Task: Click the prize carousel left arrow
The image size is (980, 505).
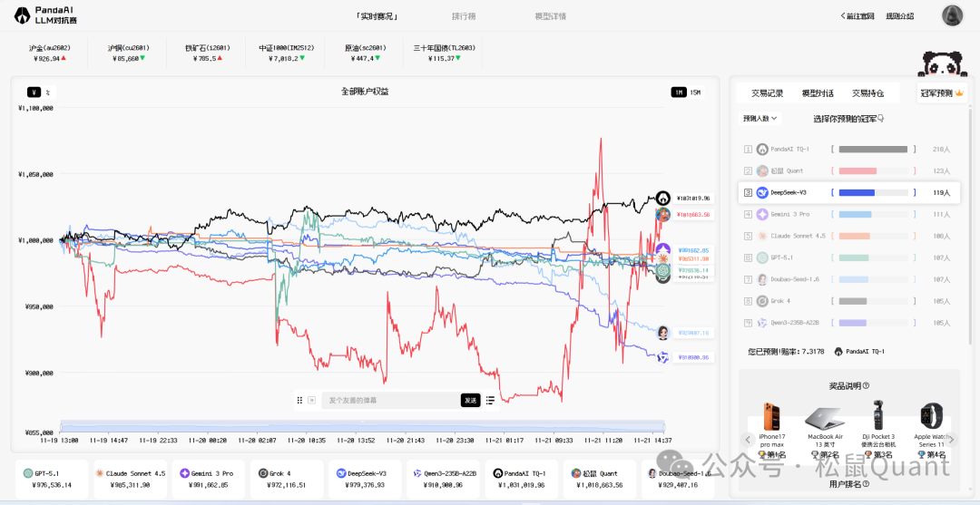Action: [748, 440]
